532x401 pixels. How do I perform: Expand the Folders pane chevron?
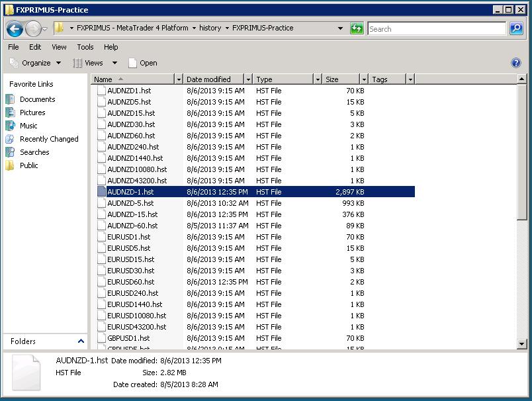(81, 341)
